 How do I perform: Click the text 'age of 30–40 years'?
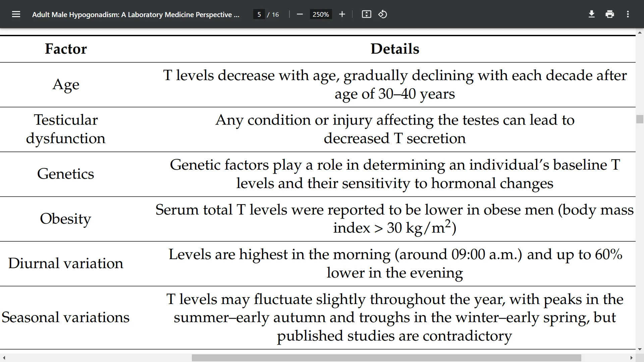point(395,94)
